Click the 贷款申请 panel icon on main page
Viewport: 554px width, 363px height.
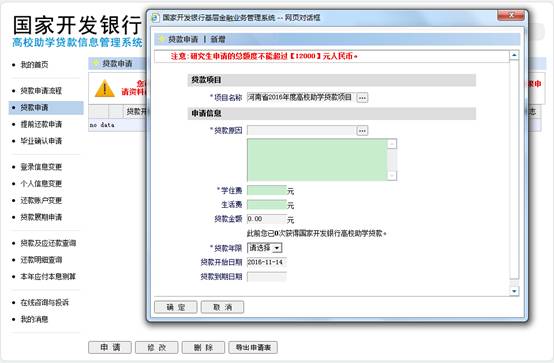pyautogui.click(x=96, y=64)
